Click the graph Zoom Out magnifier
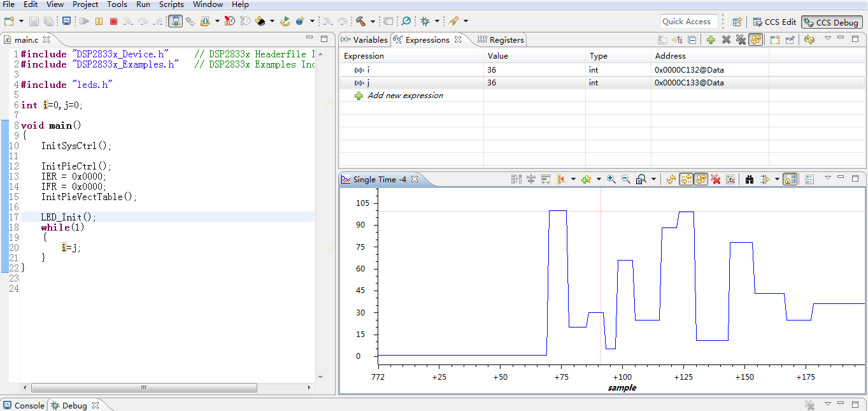The height and width of the screenshot is (411, 868). click(x=625, y=179)
